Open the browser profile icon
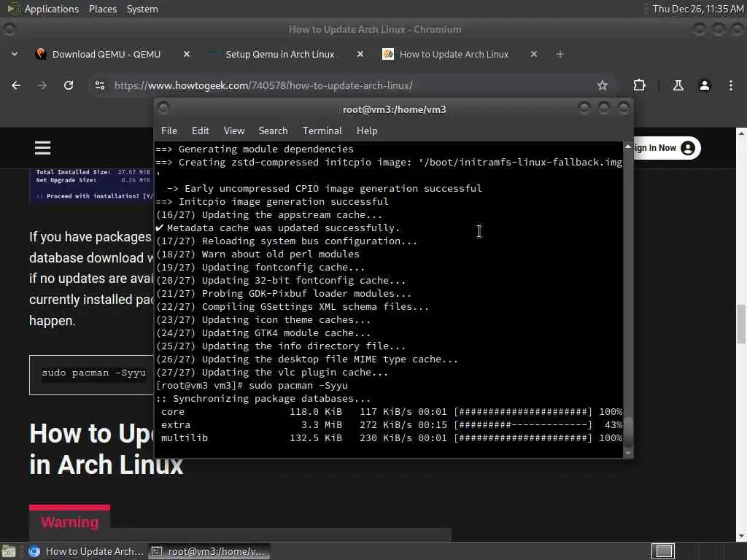The image size is (747, 560). 705,85
